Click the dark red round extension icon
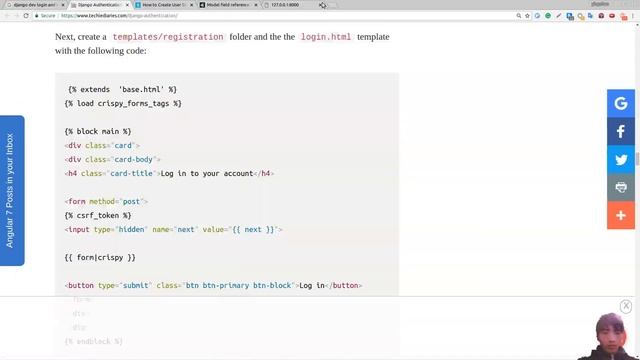The image size is (640, 360). 601,16
